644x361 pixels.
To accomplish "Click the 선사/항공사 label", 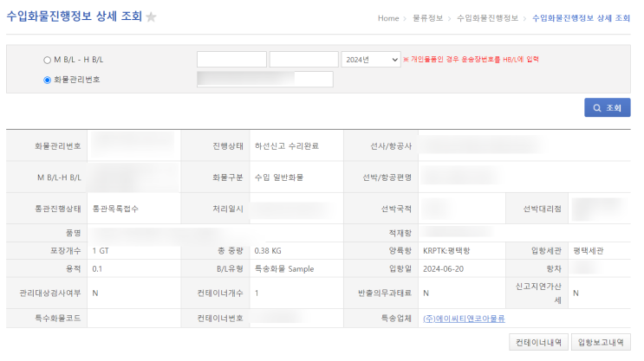I will click(391, 146).
